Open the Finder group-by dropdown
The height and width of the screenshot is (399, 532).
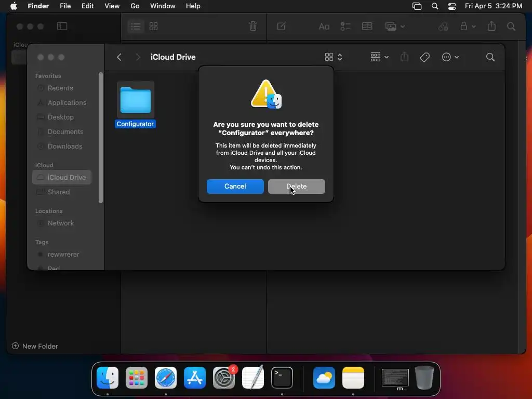[x=379, y=57]
